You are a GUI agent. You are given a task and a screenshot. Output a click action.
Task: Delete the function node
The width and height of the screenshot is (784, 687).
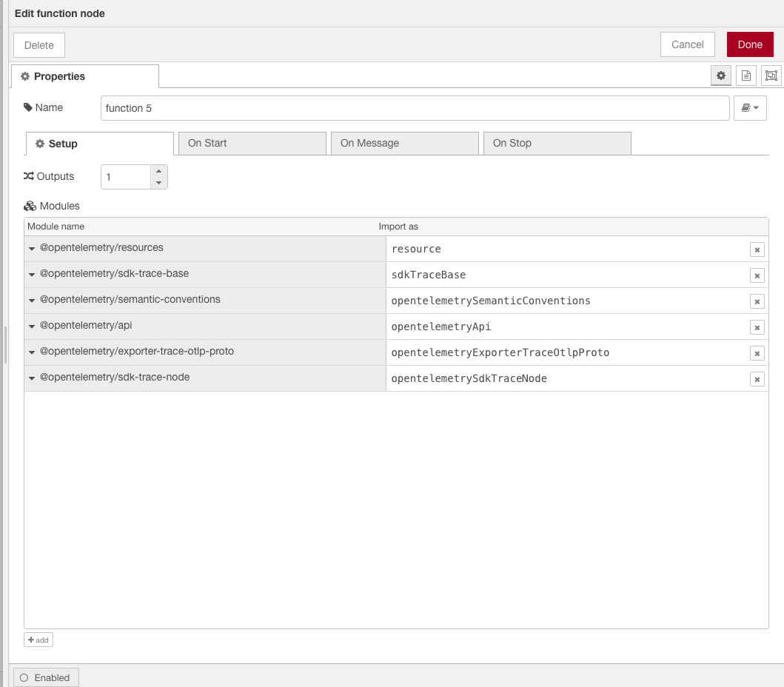38,44
